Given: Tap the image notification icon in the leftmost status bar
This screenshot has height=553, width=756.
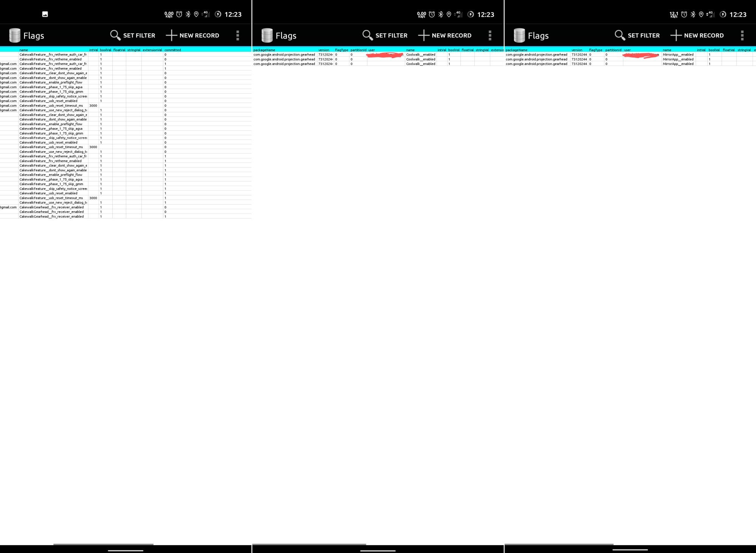Looking at the screenshot, I should tap(45, 14).
